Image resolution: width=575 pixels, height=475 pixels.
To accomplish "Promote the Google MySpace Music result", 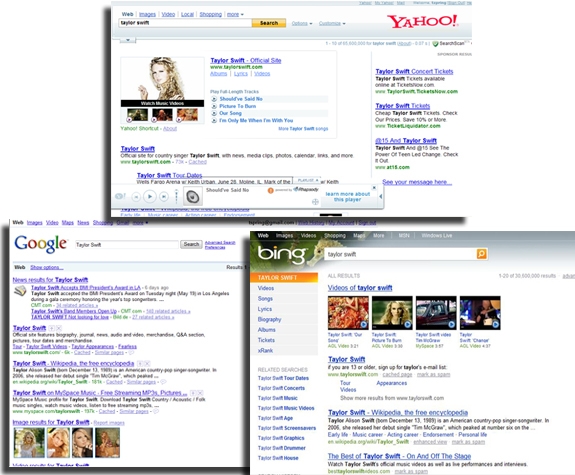I will point(193,393).
